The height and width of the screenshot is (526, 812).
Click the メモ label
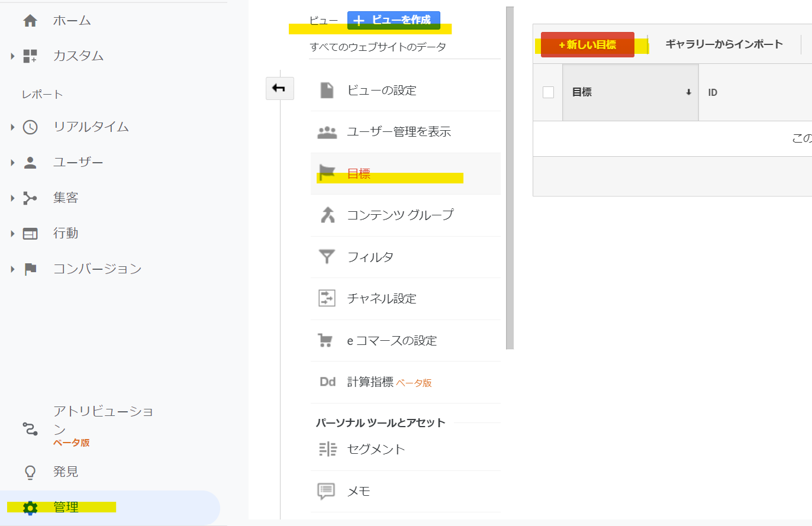coord(359,491)
